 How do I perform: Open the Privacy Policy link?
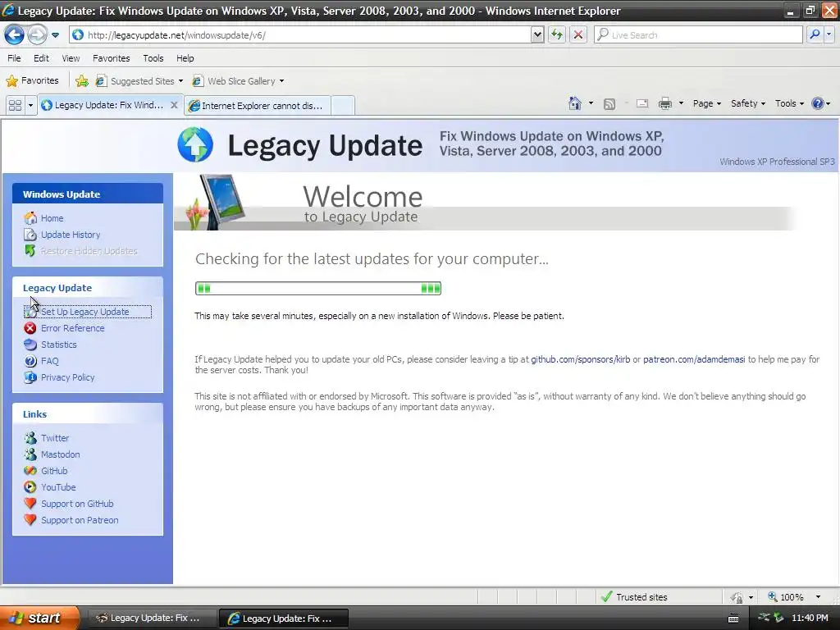click(67, 377)
